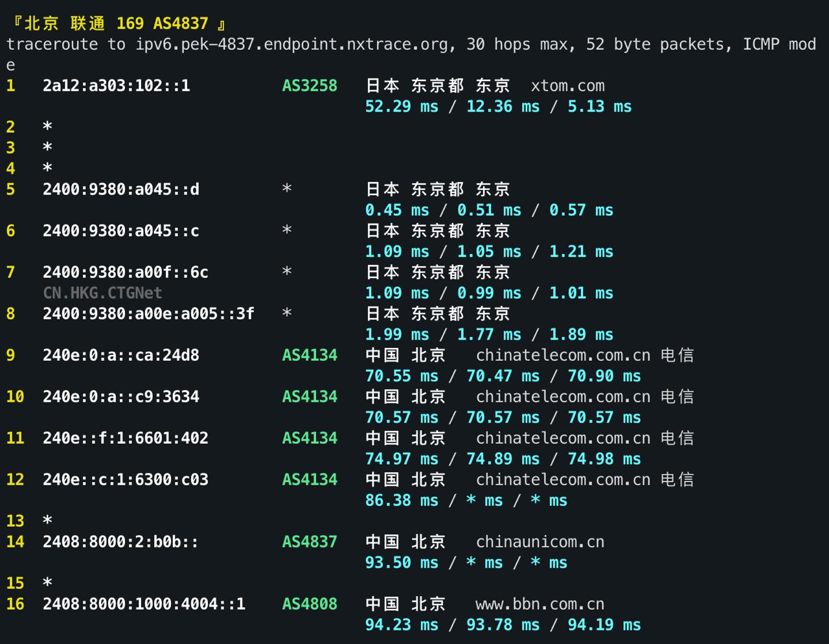Select the CN.HKG.CTGNet label under hop 7
Viewport: 829px width, 644px height.
point(103,293)
